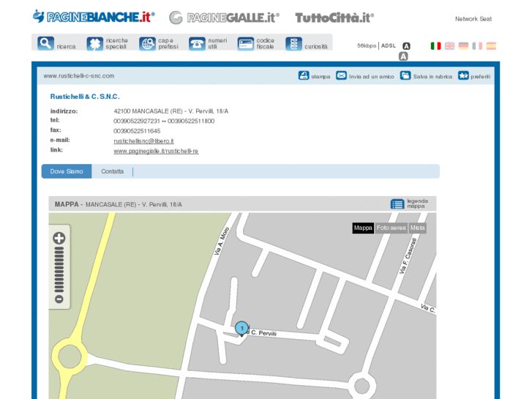This screenshot has height=399, width=532.
Task: Click the Salva in rubrica folder icon
Action: pyautogui.click(x=405, y=75)
